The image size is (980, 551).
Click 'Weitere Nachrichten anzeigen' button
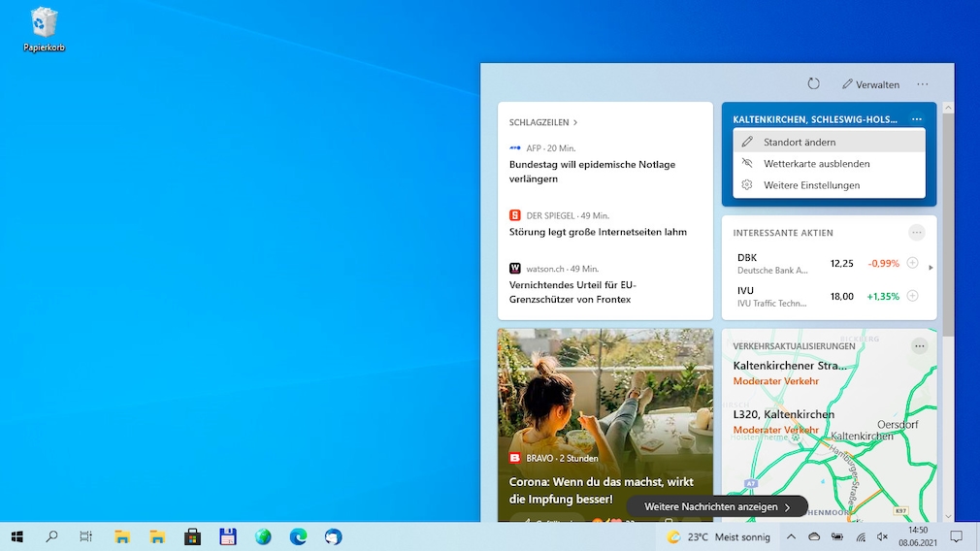[717, 506]
